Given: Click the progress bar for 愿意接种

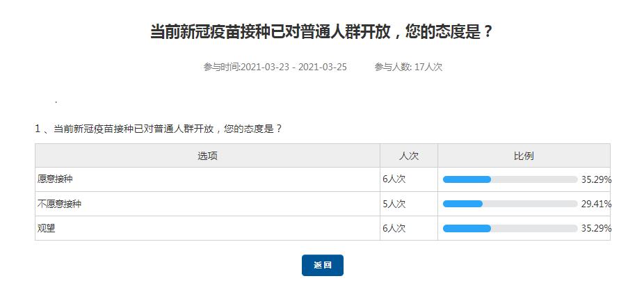Looking at the screenshot, I should coord(510,179).
